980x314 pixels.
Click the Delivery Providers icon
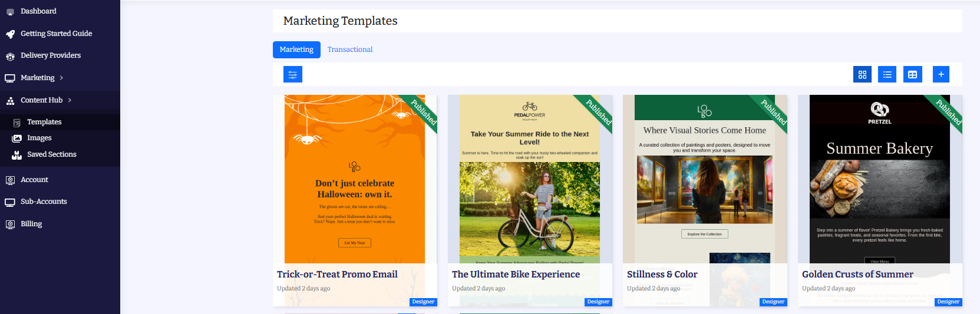(10, 56)
